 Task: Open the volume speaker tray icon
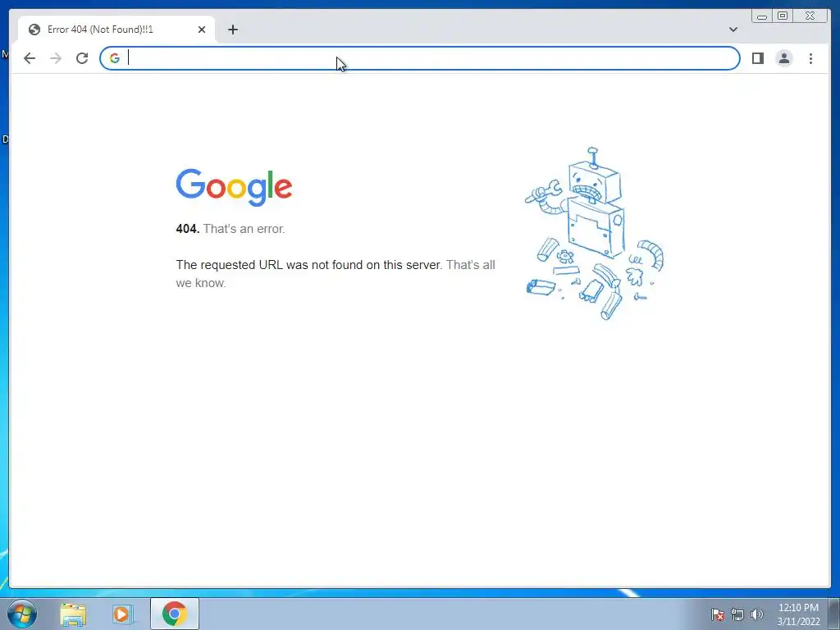(756, 614)
